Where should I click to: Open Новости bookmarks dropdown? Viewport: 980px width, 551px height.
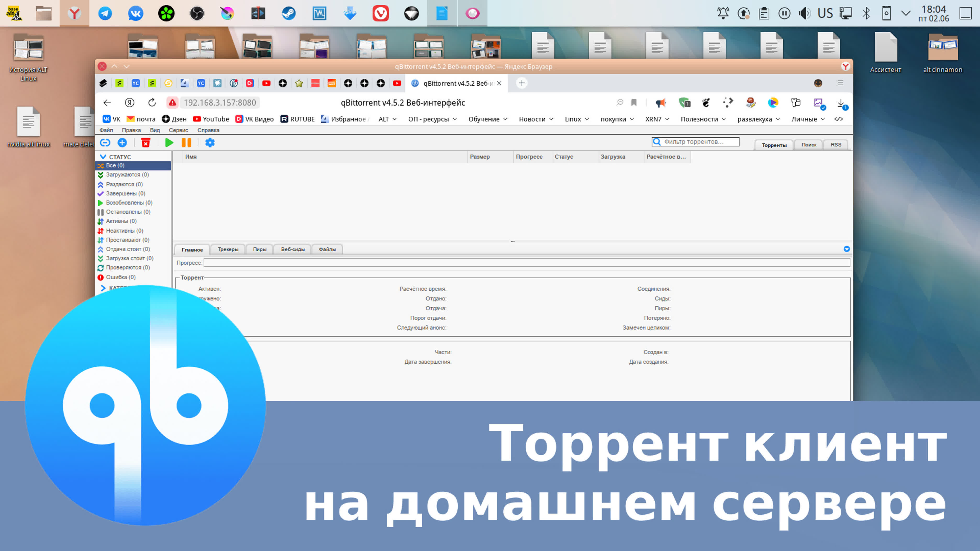coord(536,119)
